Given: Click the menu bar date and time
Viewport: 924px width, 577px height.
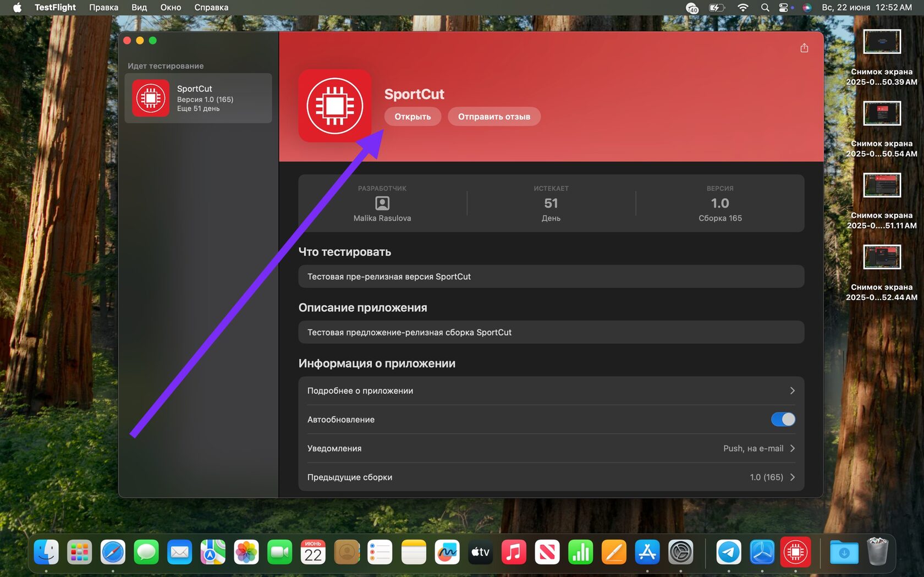Looking at the screenshot, I should [867, 8].
